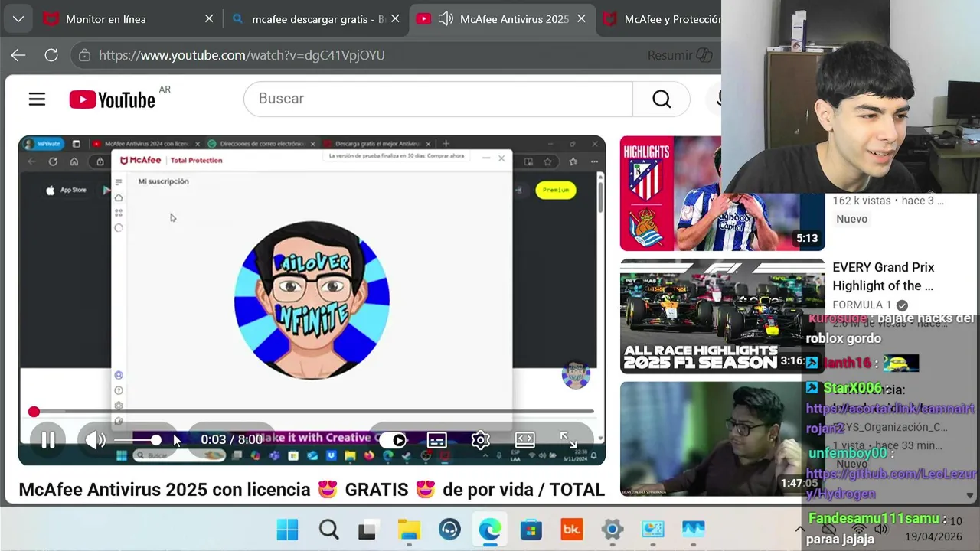Launch File Explorer from taskbar

point(409,530)
